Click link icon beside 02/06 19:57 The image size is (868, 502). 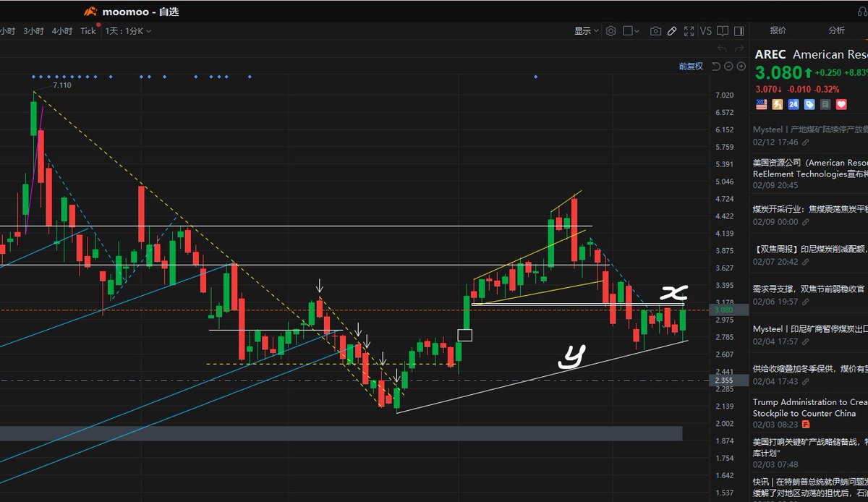(805, 302)
